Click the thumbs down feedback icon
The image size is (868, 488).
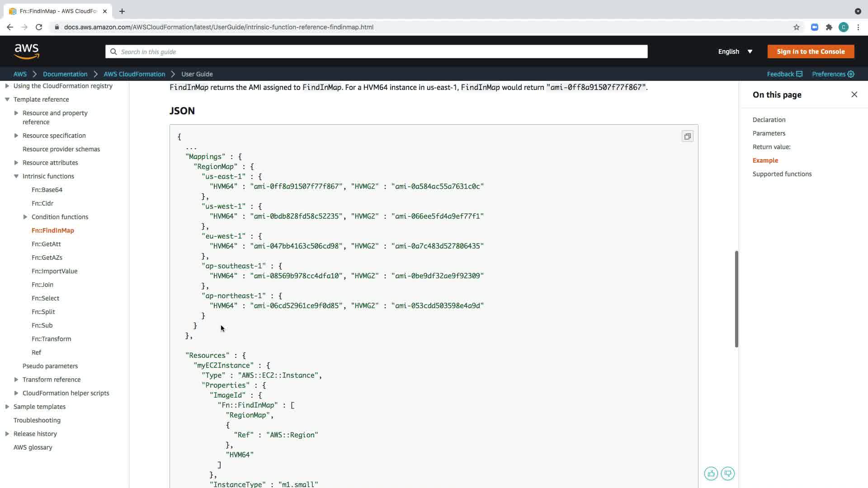pyautogui.click(x=728, y=474)
